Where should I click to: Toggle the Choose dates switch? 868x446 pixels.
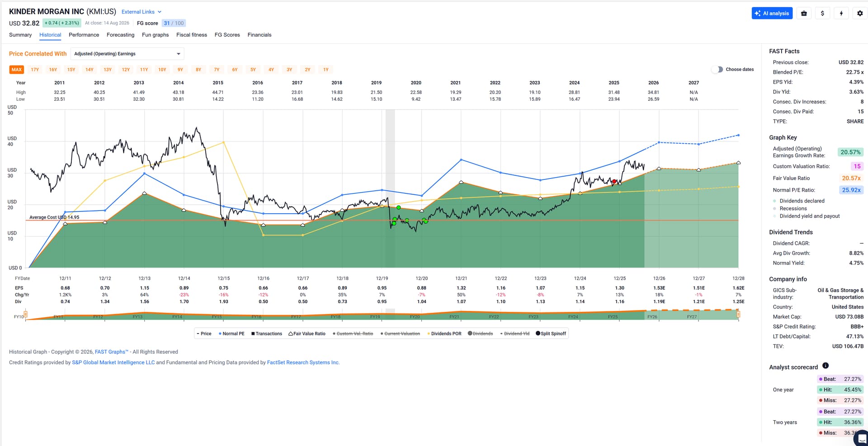tap(717, 70)
